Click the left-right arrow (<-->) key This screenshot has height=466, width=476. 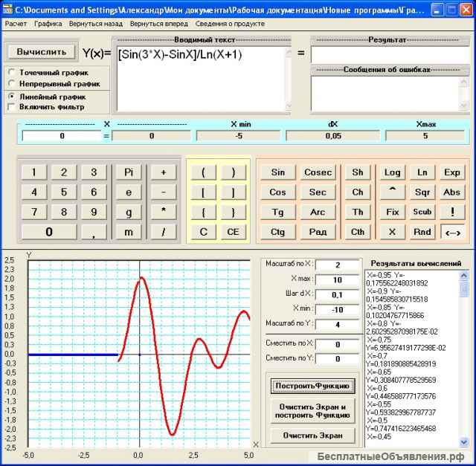coord(451,231)
